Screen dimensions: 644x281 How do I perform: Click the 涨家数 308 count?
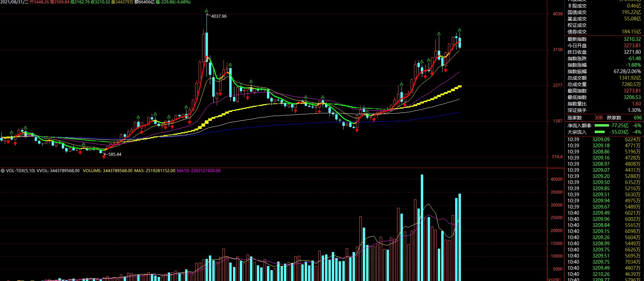[598, 118]
